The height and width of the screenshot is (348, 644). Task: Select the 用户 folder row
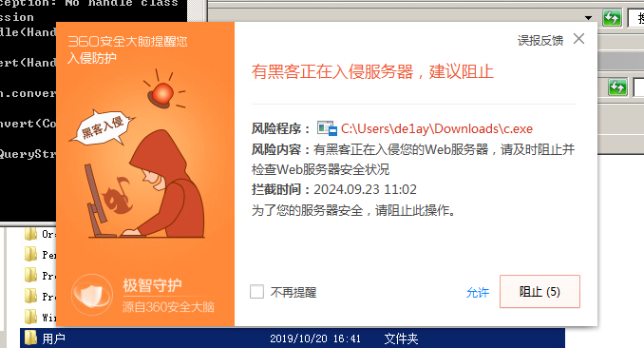[x=293, y=338]
